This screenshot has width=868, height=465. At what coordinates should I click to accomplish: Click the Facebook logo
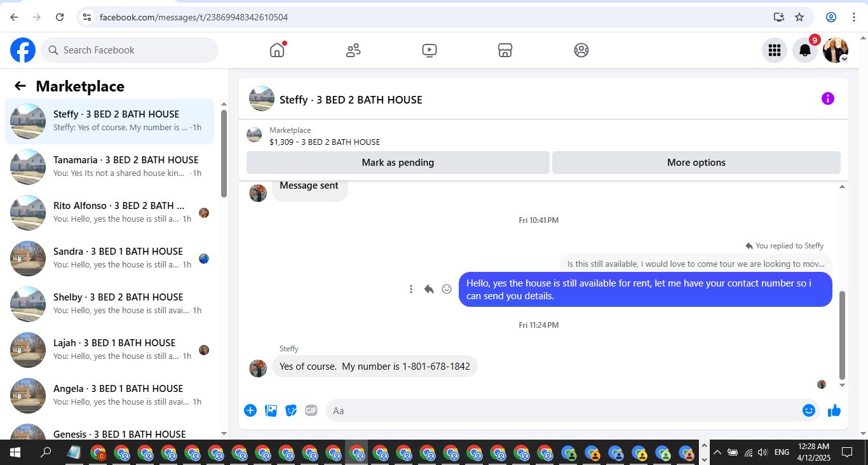click(x=23, y=50)
